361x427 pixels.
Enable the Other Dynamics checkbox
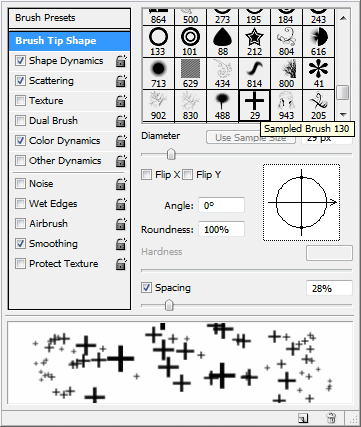pos(20,161)
